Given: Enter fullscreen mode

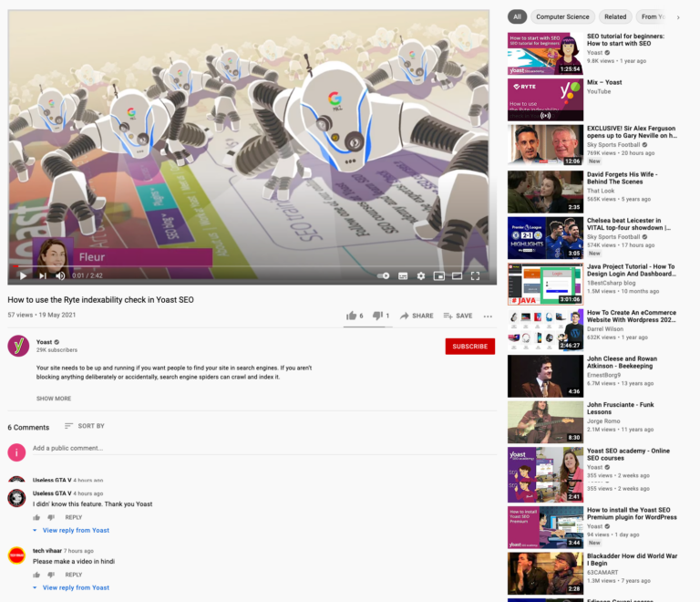Looking at the screenshot, I should 475,276.
